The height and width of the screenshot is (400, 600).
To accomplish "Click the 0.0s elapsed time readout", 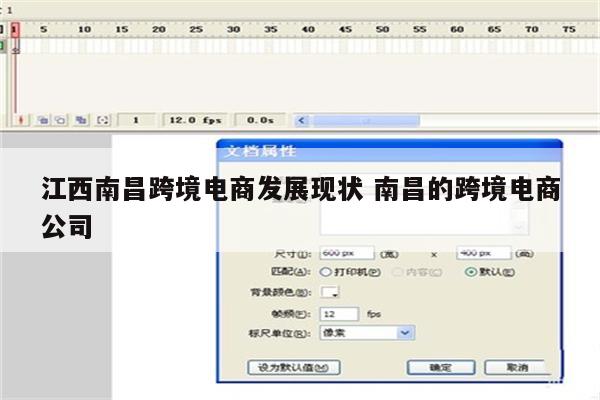I will pos(260,120).
